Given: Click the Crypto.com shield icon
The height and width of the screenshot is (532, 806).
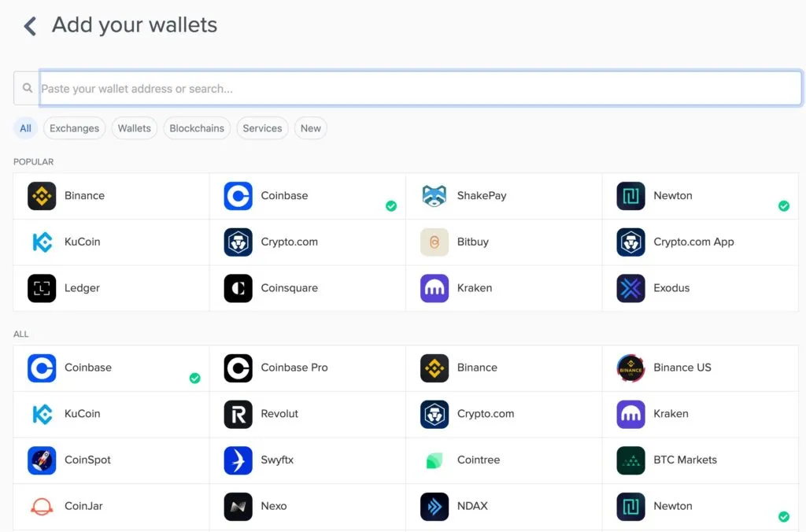Looking at the screenshot, I should (x=238, y=242).
